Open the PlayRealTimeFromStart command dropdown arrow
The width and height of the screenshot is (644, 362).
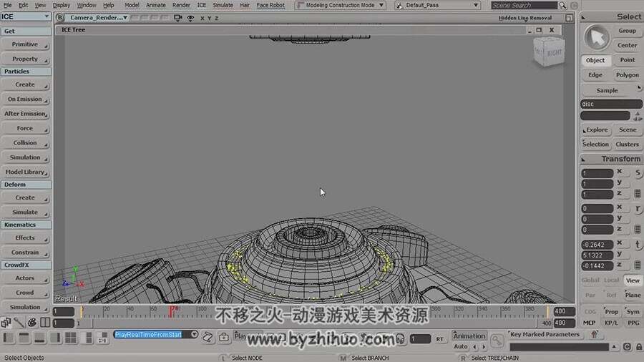click(x=194, y=335)
